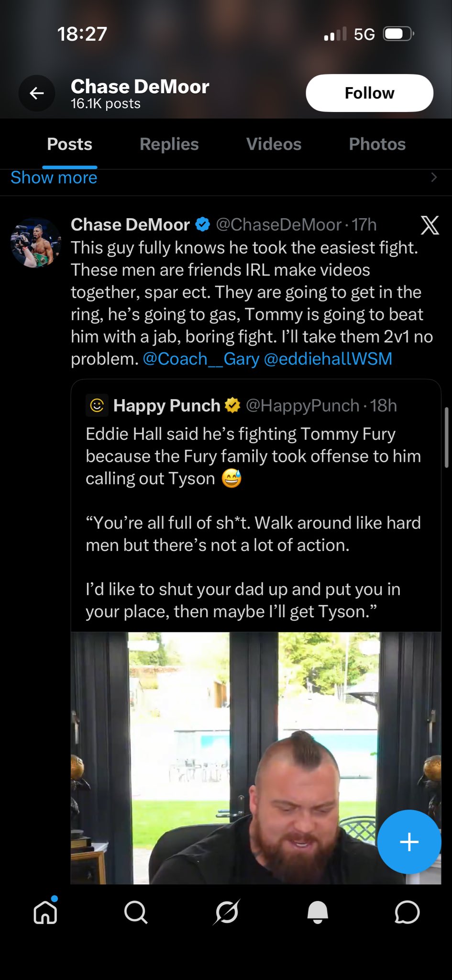Tap the blue compose post button

[x=409, y=842]
